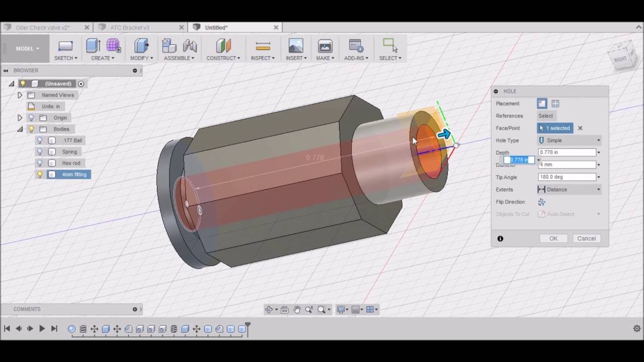Image resolution: width=644 pixels, height=362 pixels.
Task: Toggle visibility bulb of .177 Ball body
Action: tap(40, 140)
